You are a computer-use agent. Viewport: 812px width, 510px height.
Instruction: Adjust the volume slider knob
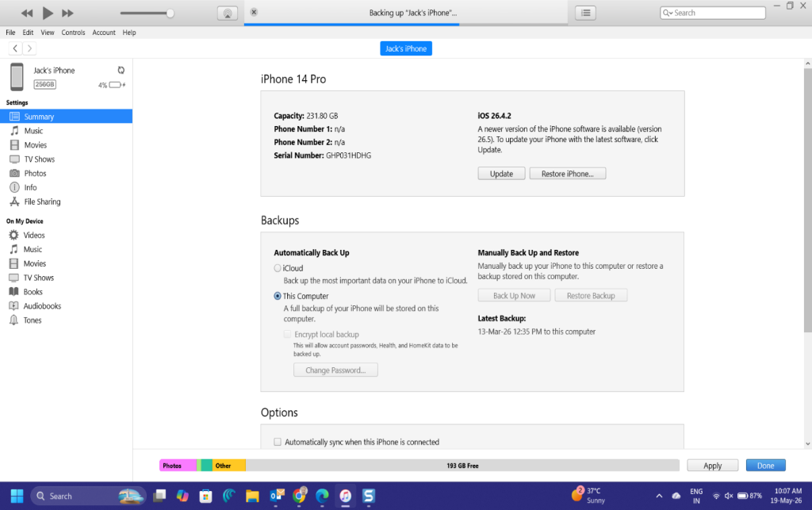click(170, 13)
